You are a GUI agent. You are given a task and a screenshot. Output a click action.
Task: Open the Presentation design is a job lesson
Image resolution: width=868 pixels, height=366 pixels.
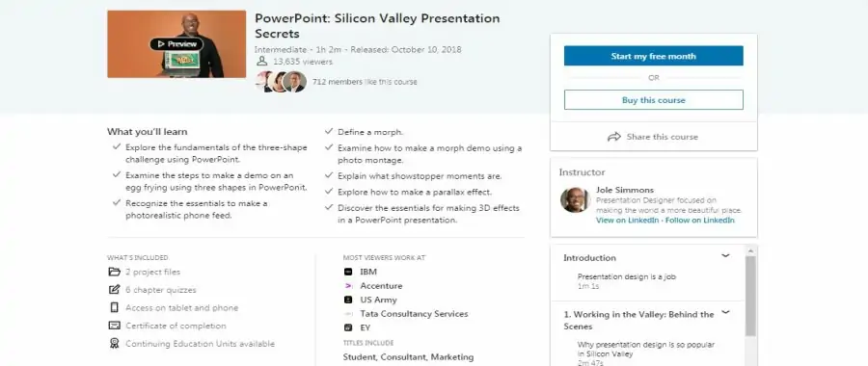click(x=626, y=276)
